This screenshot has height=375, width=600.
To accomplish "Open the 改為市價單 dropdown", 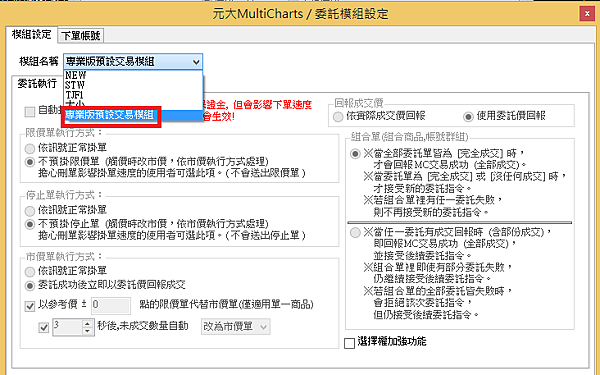I will tap(235, 326).
